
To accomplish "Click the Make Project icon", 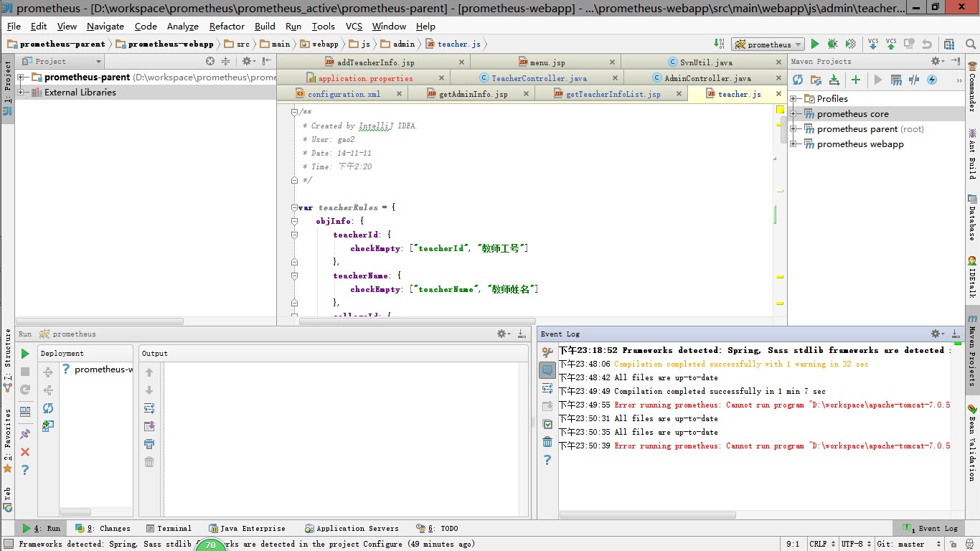I will 719,44.
